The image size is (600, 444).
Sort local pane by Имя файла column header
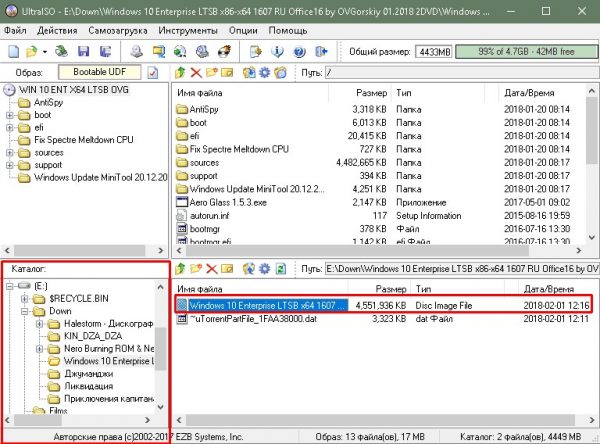261,289
